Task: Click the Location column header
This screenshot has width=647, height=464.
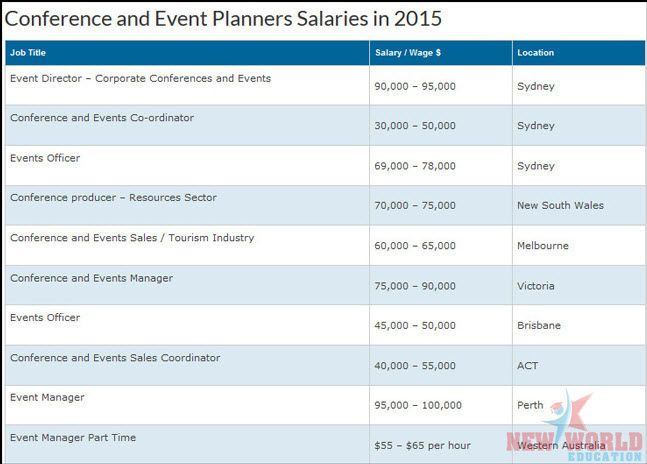Action: pos(535,53)
